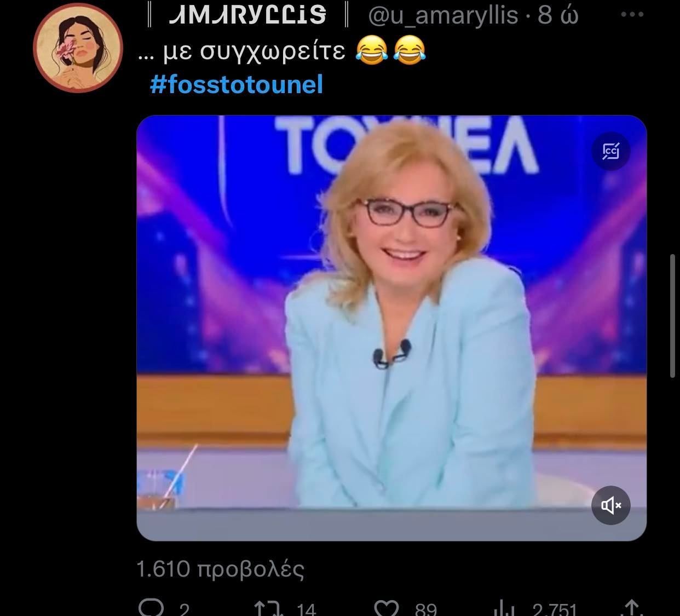Click the retweet arrows icon
The height and width of the screenshot is (616, 680).
(269, 608)
